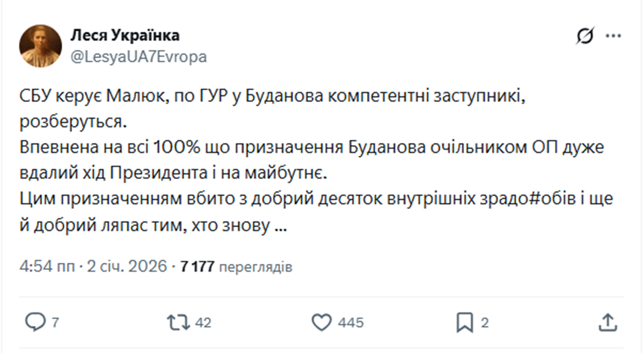Screen dimensions: 644x353
Task: View the 7 177 переглядів view count
Action: [x=237, y=266]
